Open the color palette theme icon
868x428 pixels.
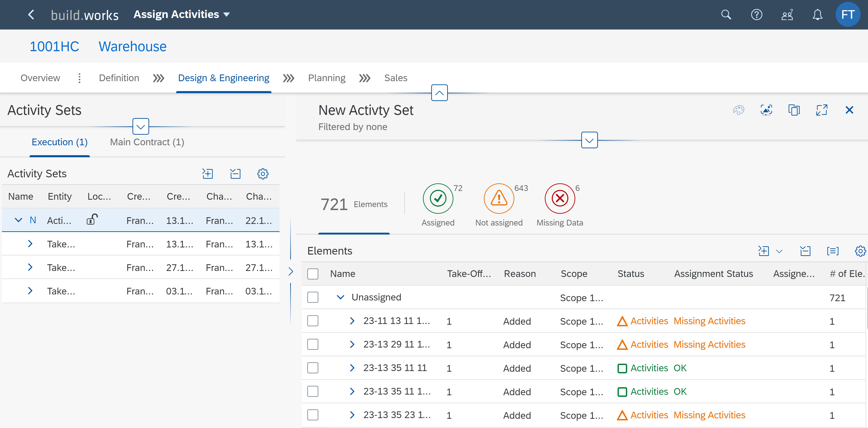[x=739, y=110]
